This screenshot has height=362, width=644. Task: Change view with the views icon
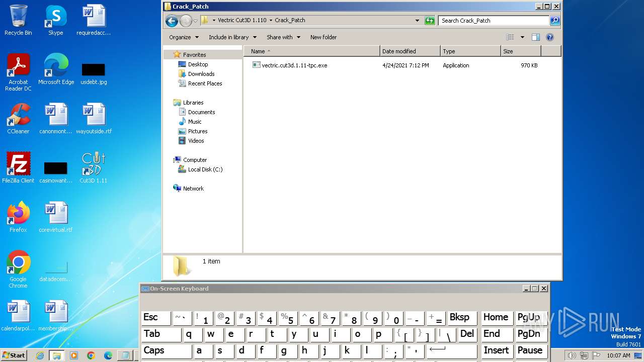510,37
